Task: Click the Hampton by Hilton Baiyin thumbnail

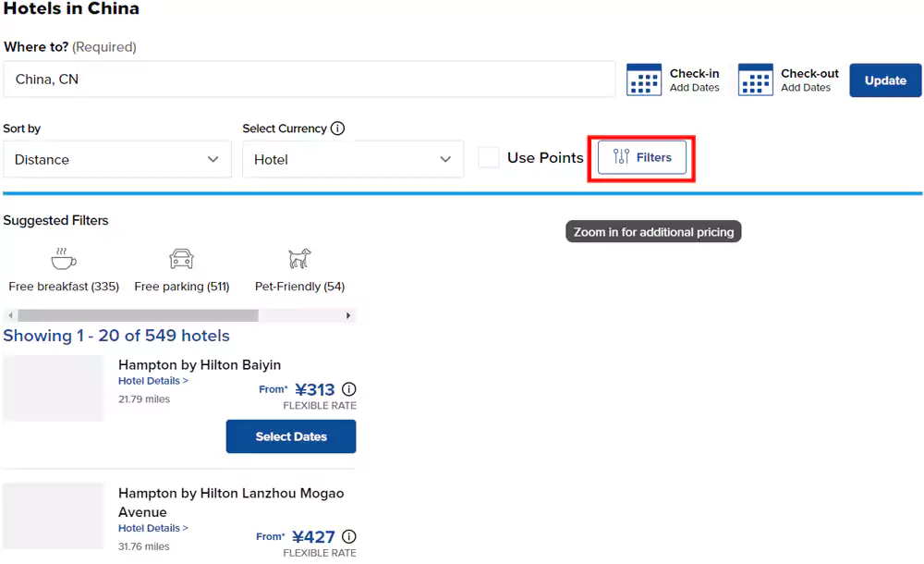Action: tap(53, 388)
